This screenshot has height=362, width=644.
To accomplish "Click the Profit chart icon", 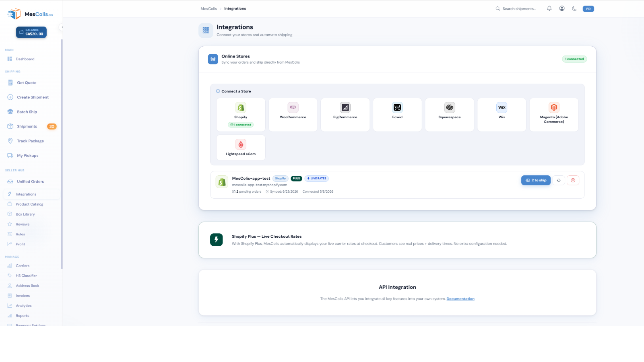I will pos(10,244).
